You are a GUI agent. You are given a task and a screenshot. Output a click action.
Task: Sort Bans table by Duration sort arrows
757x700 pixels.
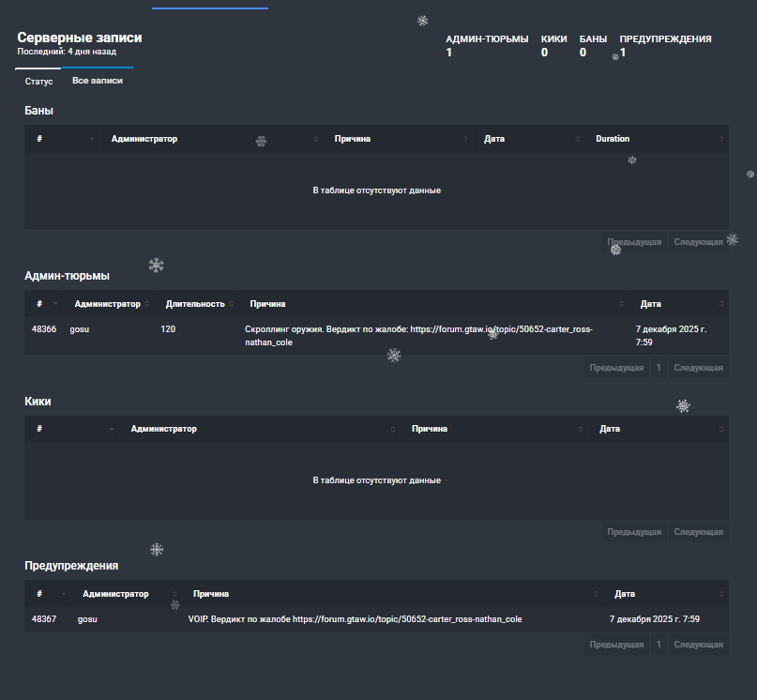point(721,139)
